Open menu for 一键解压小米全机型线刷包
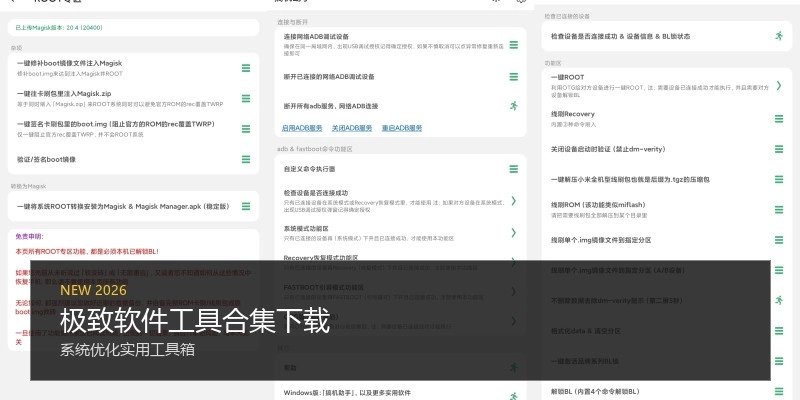Image resolution: width=800 pixels, height=400 pixels. coord(779,179)
